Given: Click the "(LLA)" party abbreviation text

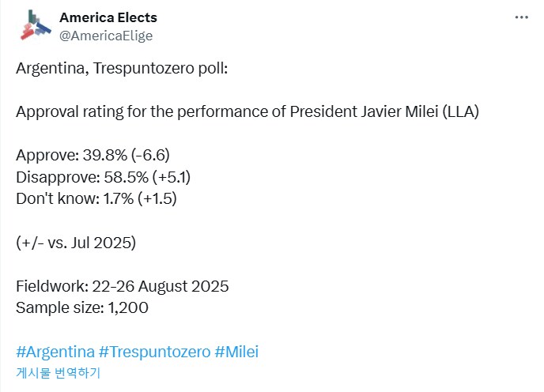Looking at the screenshot, I should (459, 111).
